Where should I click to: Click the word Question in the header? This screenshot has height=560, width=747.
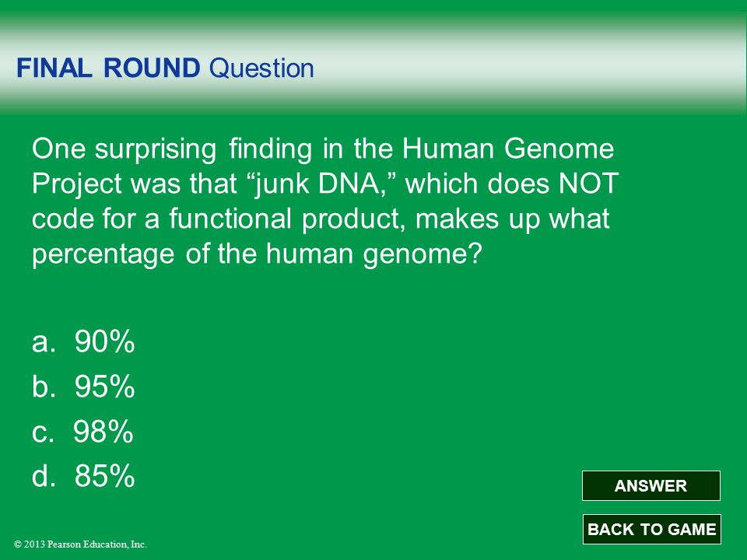[x=261, y=68]
